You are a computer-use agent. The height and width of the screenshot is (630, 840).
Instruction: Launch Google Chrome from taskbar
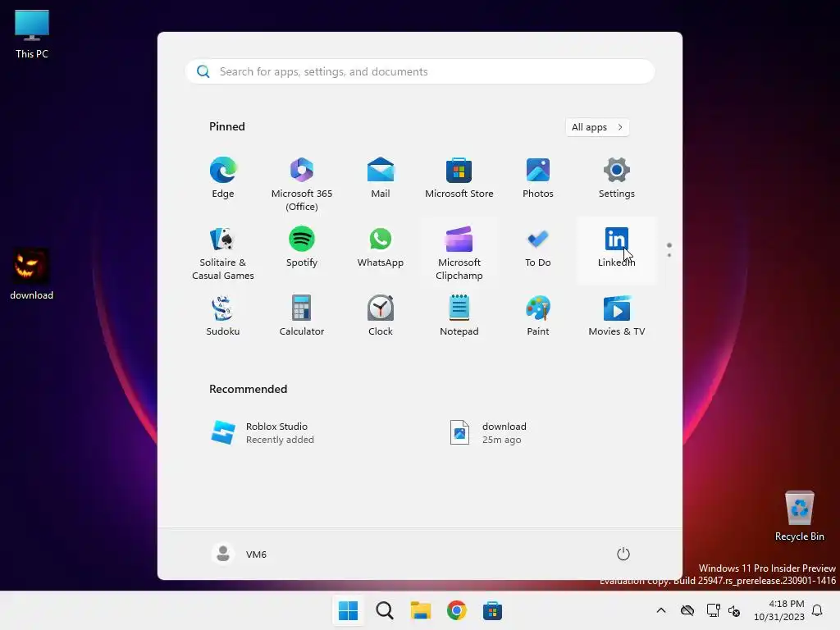pos(456,610)
